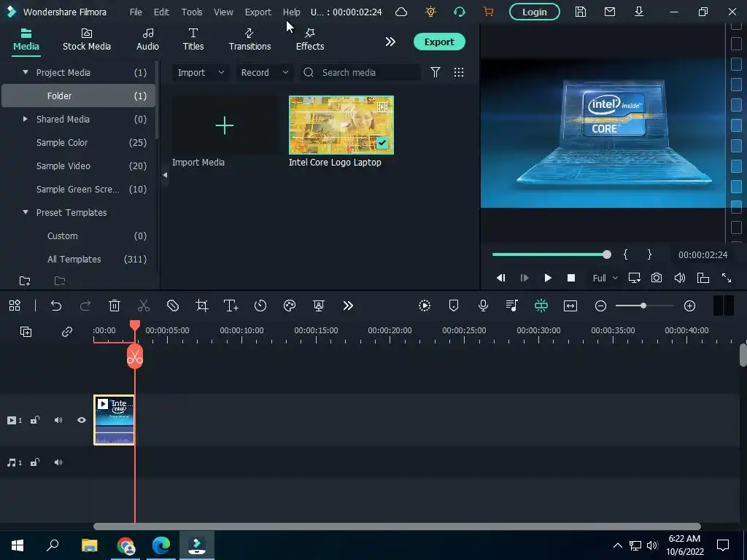
Task: Toggle timeline snapping icon
Action: tap(541, 306)
